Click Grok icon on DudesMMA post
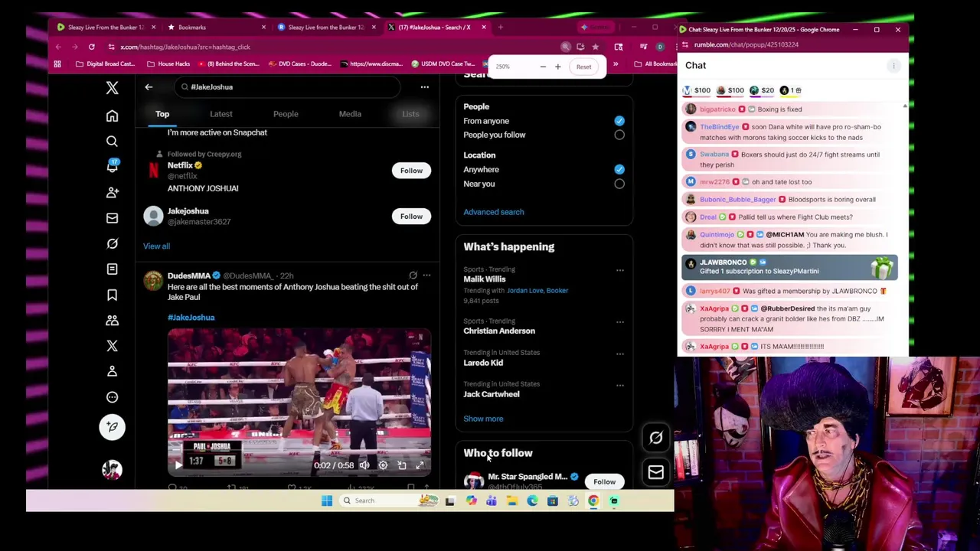980x551 pixels. point(413,275)
